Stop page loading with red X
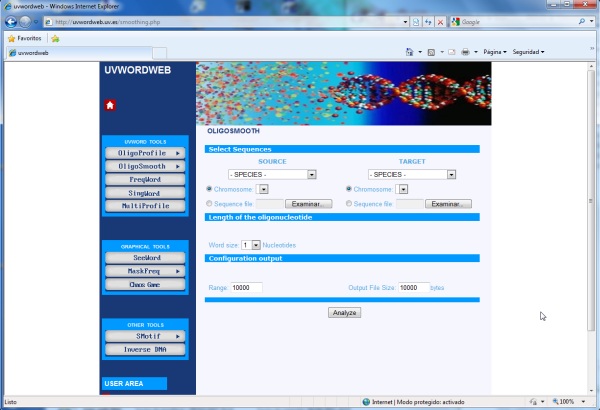600x410 pixels. 440,21
